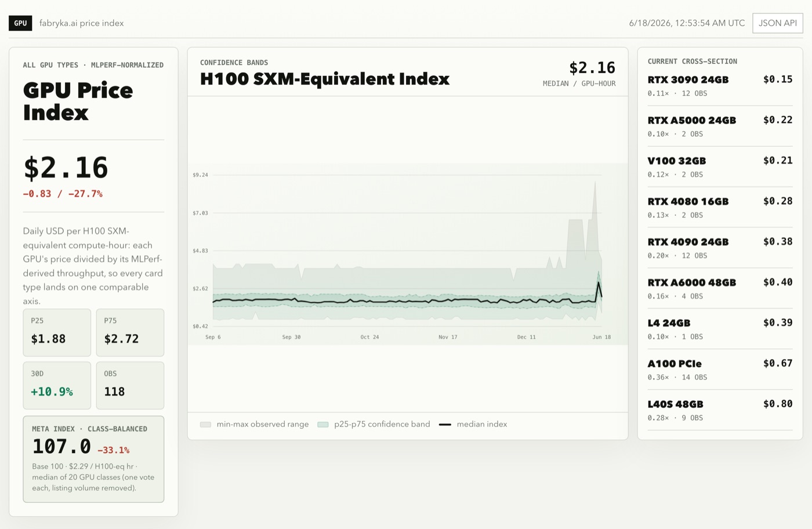Click the CURRENT CROSS-SECTION label
The image size is (812, 529).
click(693, 61)
